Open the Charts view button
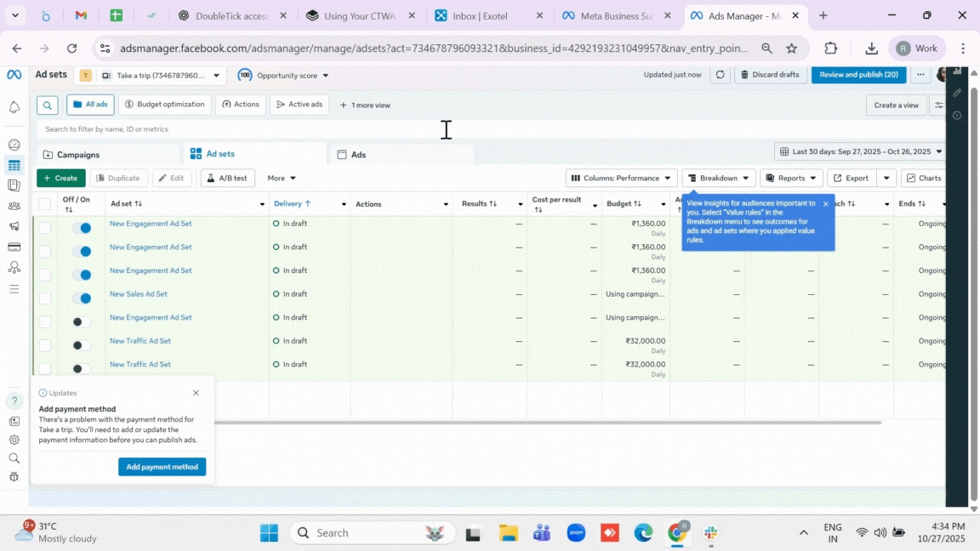 point(924,178)
